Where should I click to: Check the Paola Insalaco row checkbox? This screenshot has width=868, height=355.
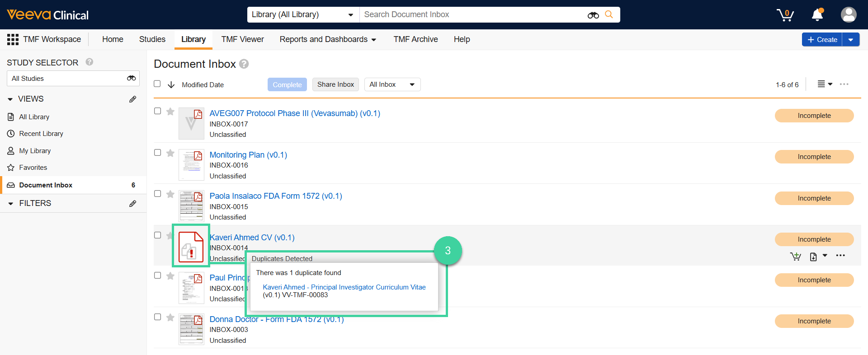pyautogui.click(x=157, y=193)
